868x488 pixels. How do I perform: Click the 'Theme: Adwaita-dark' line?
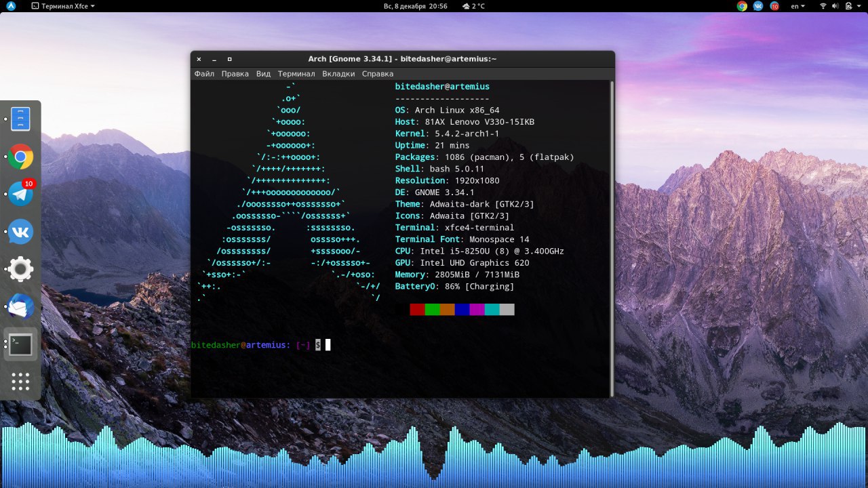pos(465,204)
